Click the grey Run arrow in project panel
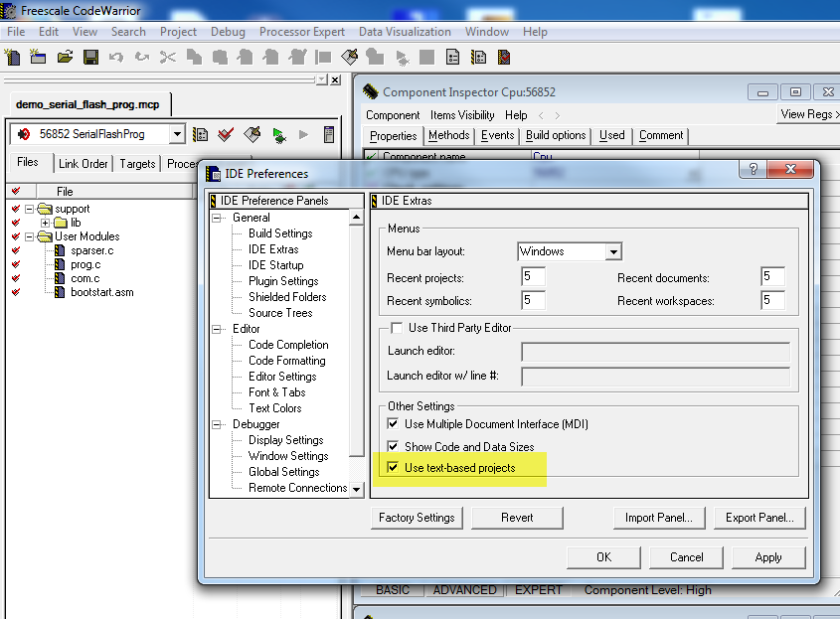 pyautogui.click(x=304, y=134)
